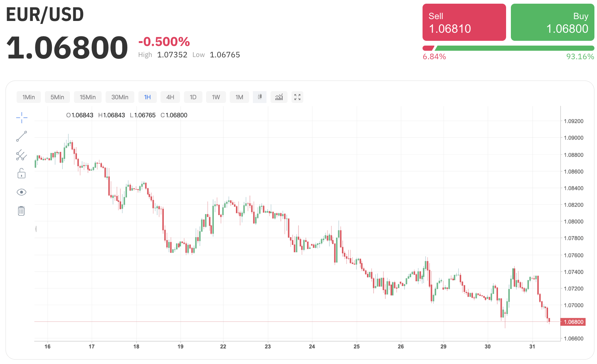This screenshot has height=364, width=597.
Task: Switch to the 1Min timeframe
Action: click(29, 97)
